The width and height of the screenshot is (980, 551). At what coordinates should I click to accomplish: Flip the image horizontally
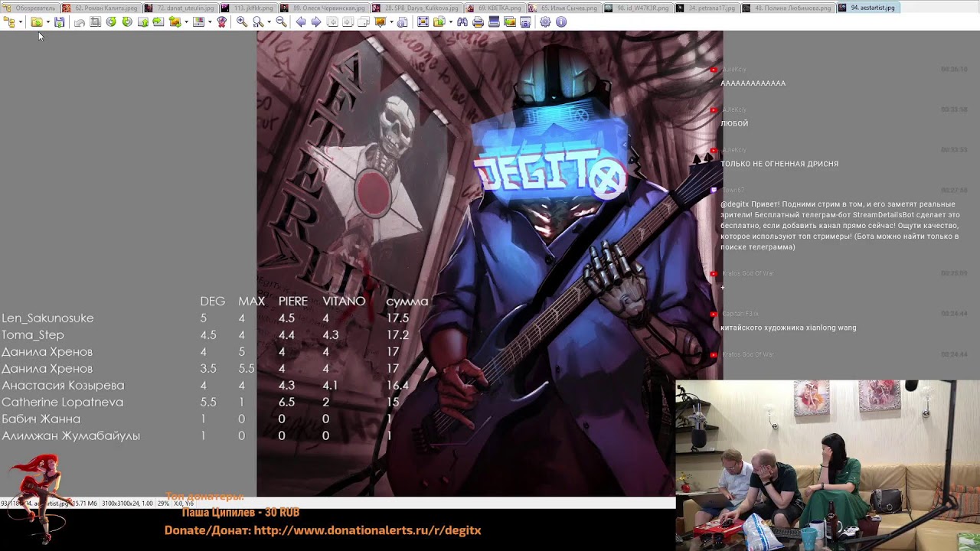(x=158, y=22)
